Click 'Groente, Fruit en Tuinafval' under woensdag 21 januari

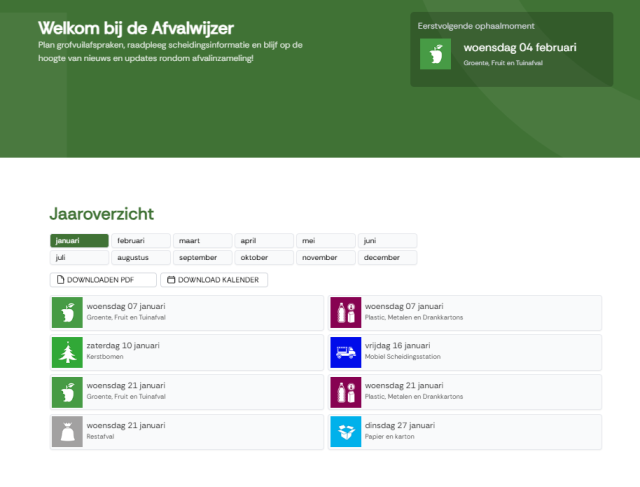point(126,396)
